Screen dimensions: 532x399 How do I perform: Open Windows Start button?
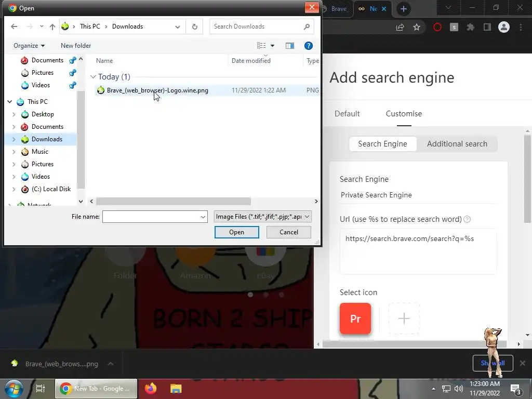click(x=14, y=389)
